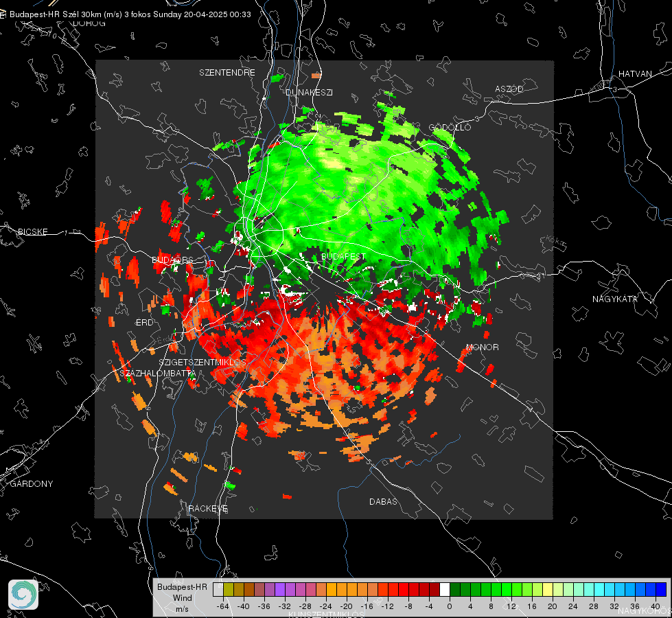Click the HATVAN town label

[x=635, y=73]
